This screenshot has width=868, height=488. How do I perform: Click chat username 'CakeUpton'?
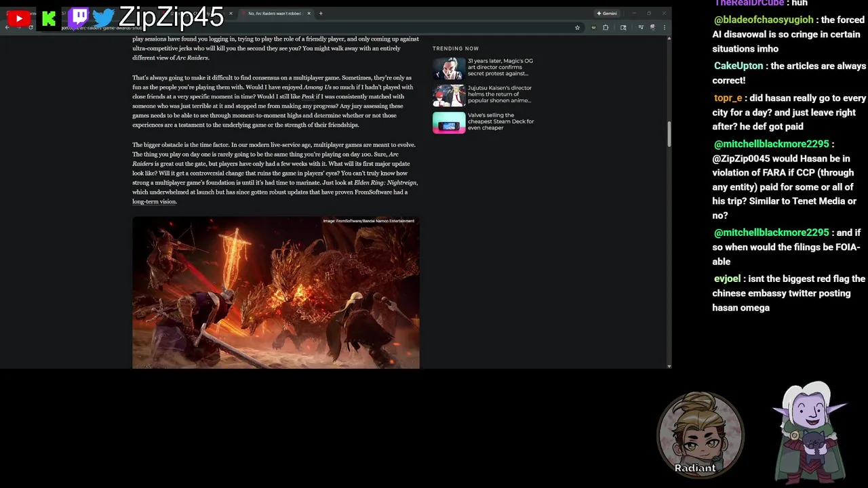(x=738, y=66)
